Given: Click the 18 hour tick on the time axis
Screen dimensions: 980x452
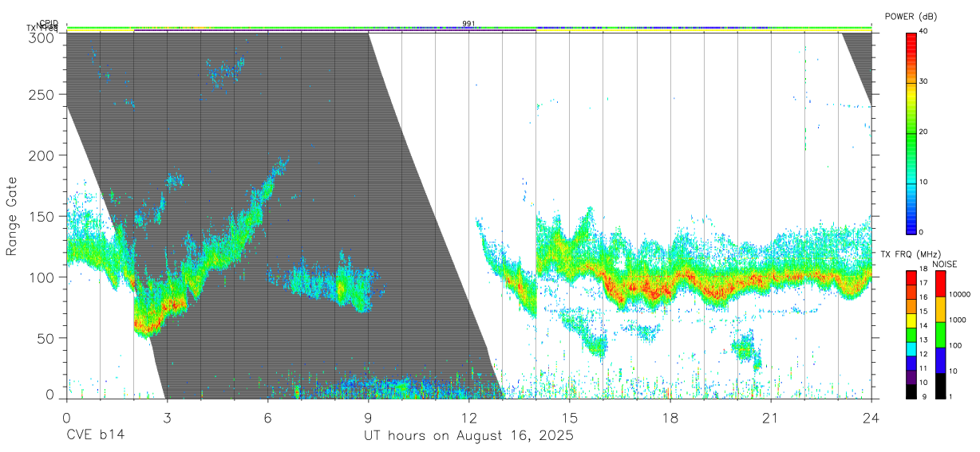Looking at the screenshot, I should (670, 417).
